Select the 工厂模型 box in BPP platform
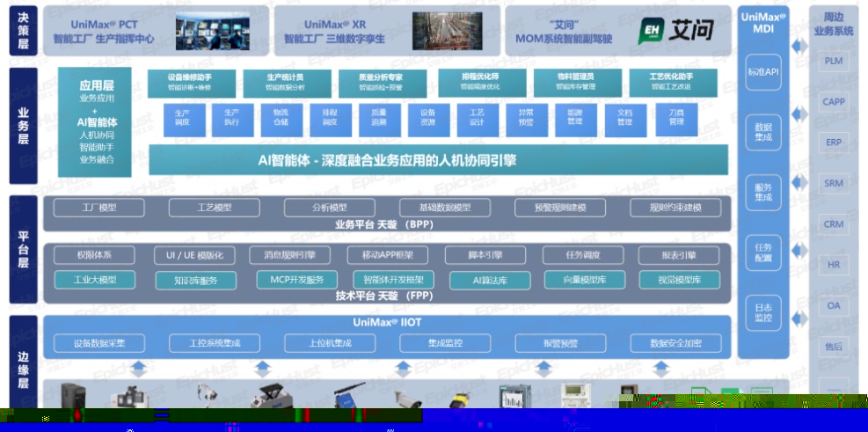The height and width of the screenshot is (432, 868). 98,209
